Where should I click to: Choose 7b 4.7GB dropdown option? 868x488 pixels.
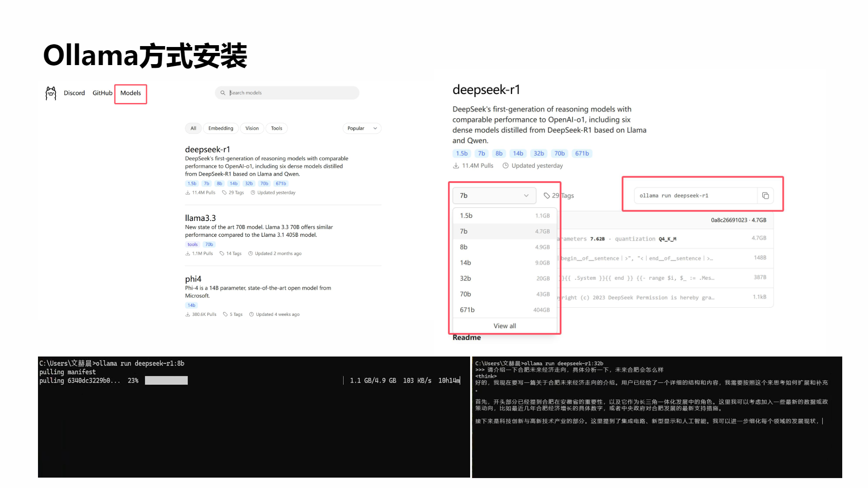505,231
